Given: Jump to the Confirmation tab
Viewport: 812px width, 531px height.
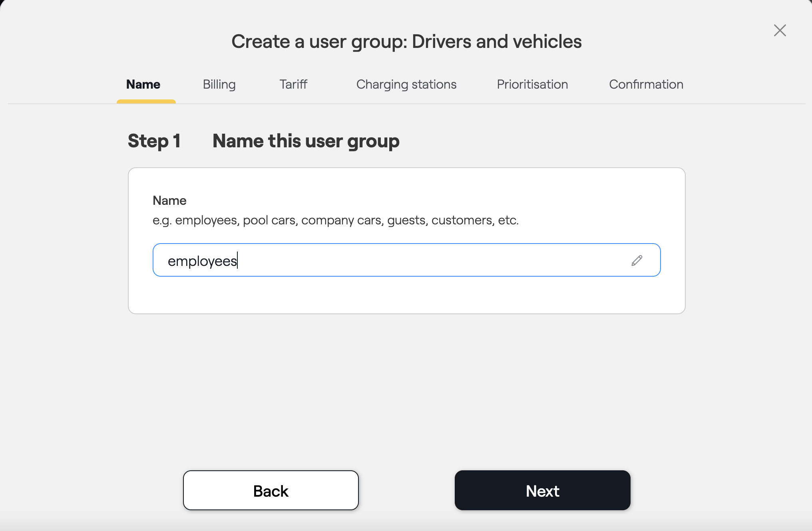Looking at the screenshot, I should point(646,84).
